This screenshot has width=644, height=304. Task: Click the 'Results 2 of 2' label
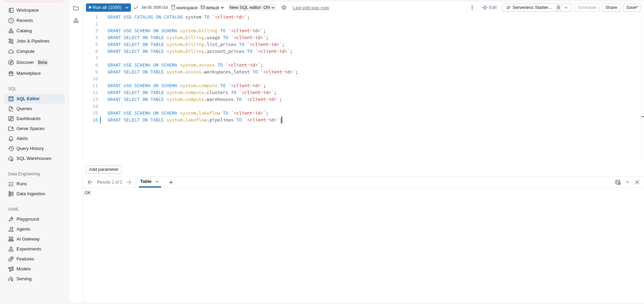109,182
